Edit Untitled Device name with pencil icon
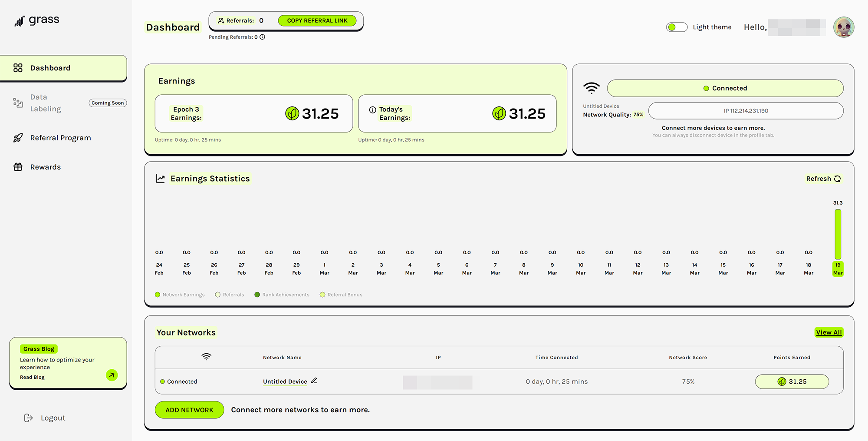Viewport: 868px width, 441px height. click(x=314, y=381)
